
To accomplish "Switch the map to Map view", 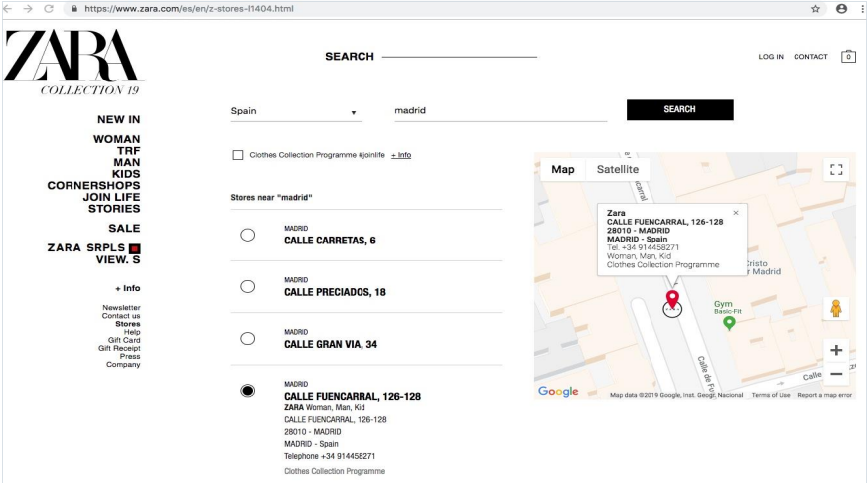I will tap(562, 170).
